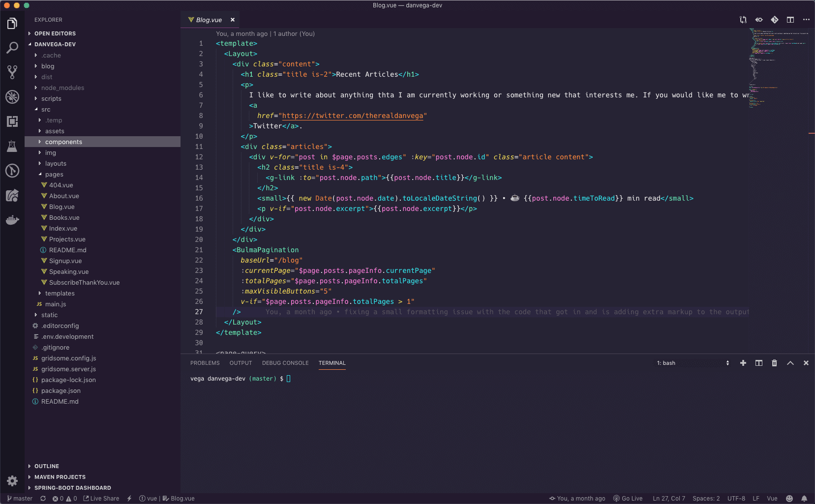Toggle maximized terminal panel size
Screen dimensions: 815x504
pos(790,363)
